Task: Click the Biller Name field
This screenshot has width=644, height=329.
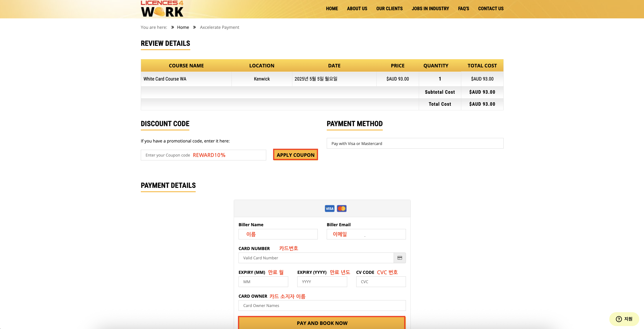Action: pos(278,234)
